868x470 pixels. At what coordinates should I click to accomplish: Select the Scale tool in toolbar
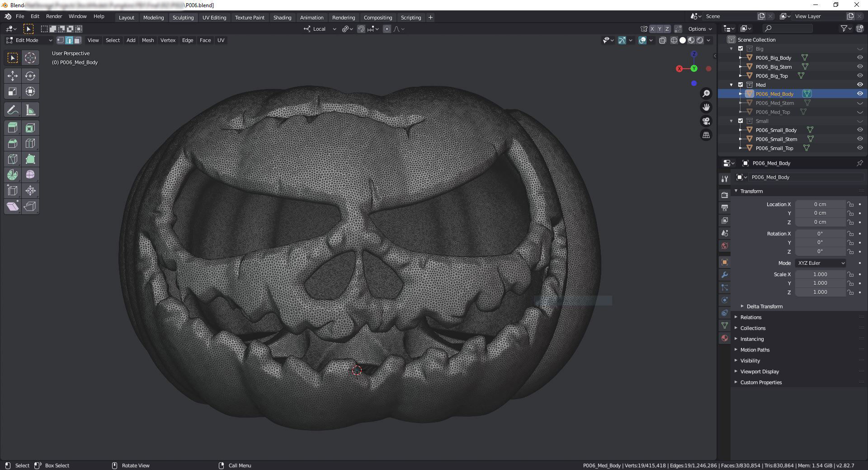click(13, 92)
